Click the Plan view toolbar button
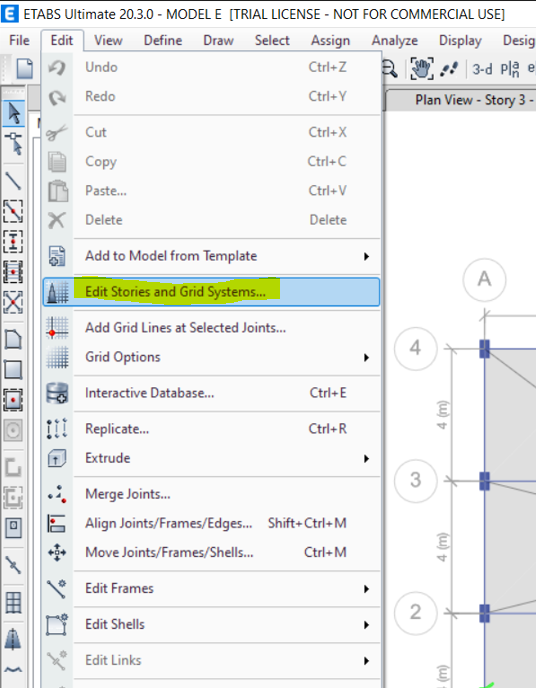This screenshot has width=536, height=688. click(510, 69)
